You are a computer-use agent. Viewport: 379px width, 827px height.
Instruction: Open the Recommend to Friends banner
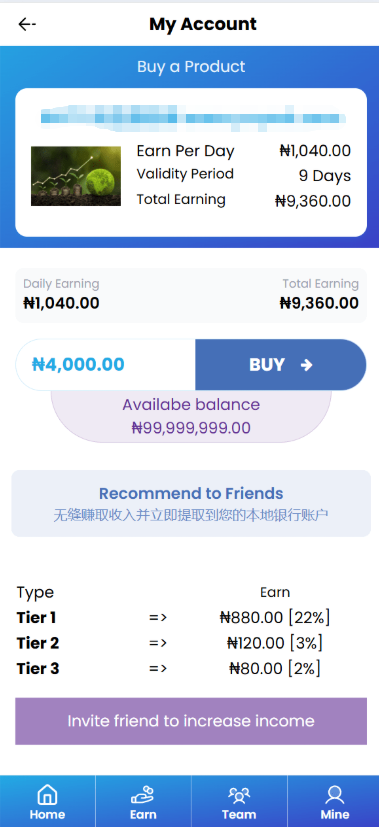pyautogui.click(x=191, y=503)
